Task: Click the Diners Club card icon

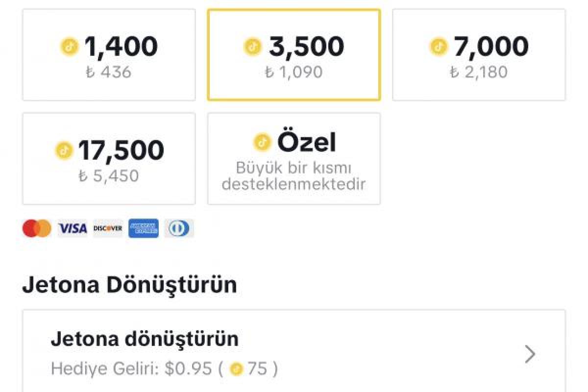Action: (179, 228)
